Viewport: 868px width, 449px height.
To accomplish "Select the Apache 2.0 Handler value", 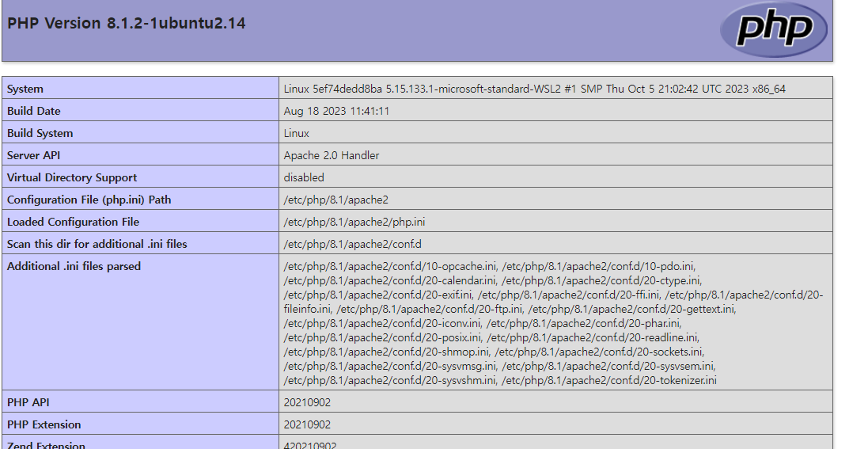I will pyautogui.click(x=332, y=155).
